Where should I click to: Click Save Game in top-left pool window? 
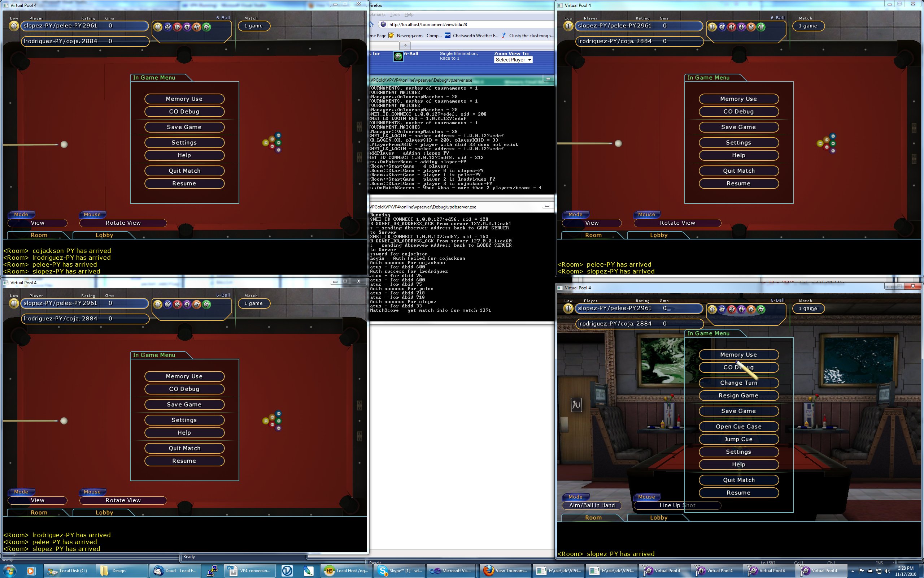[x=184, y=127]
